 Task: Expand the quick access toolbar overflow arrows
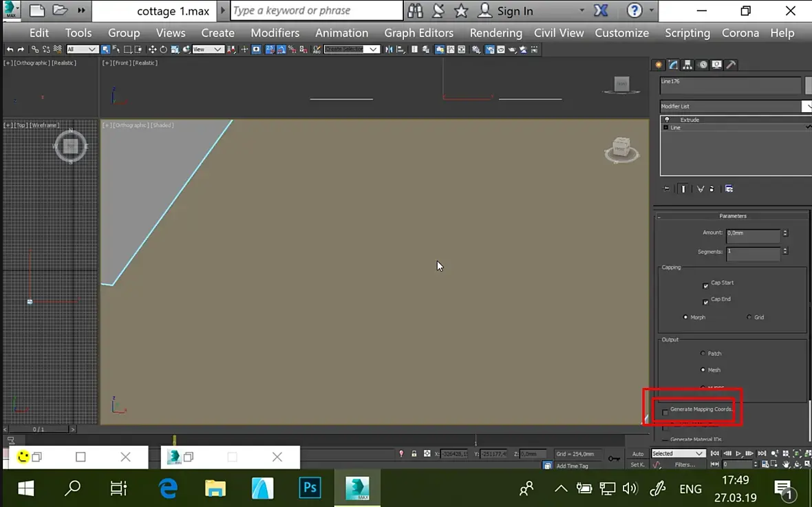click(81, 10)
